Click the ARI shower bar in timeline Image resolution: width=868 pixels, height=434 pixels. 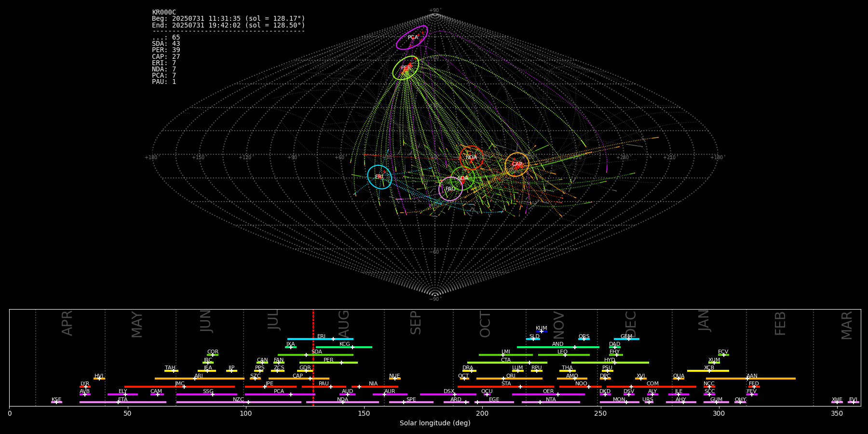(200, 379)
